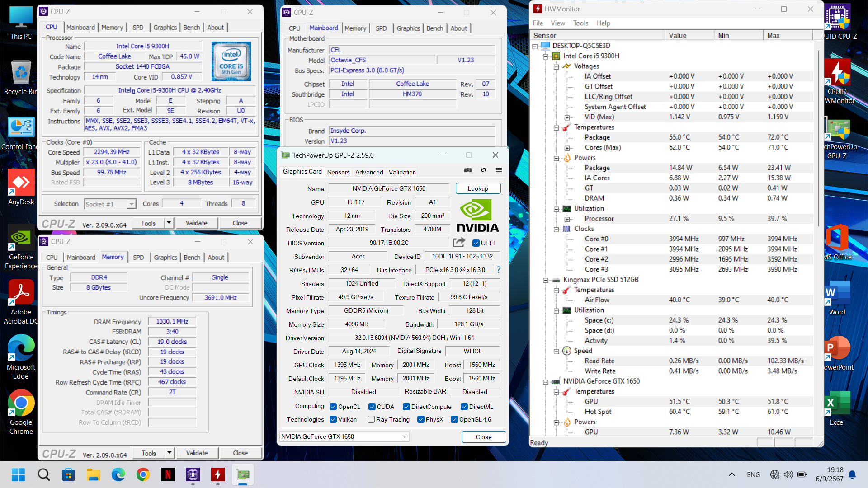Image resolution: width=868 pixels, height=488 pixels.
Task: Open the Excel desktop shortcut
Action: 837,408
